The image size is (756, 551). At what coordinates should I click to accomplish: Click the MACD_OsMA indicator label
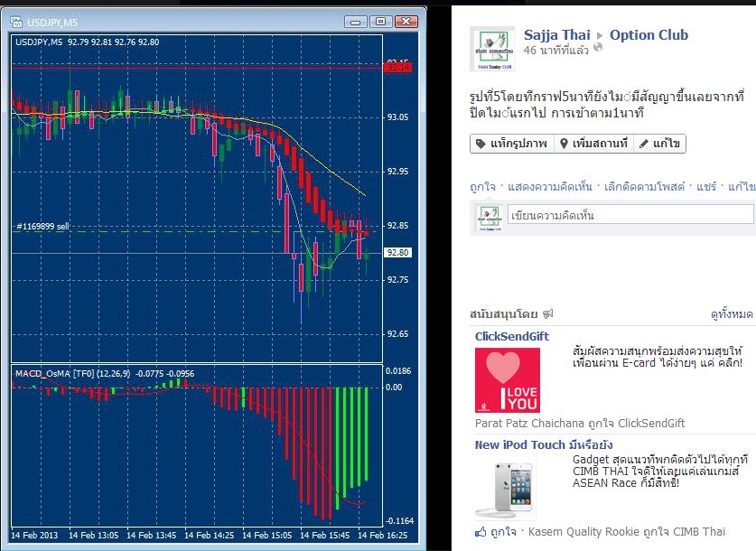tap(105, 374)
